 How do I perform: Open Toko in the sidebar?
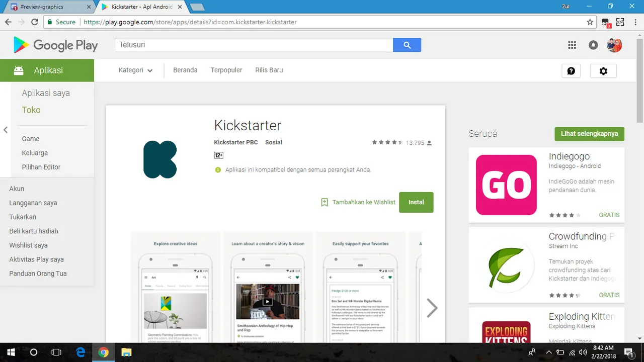click(x=31, y=110)
